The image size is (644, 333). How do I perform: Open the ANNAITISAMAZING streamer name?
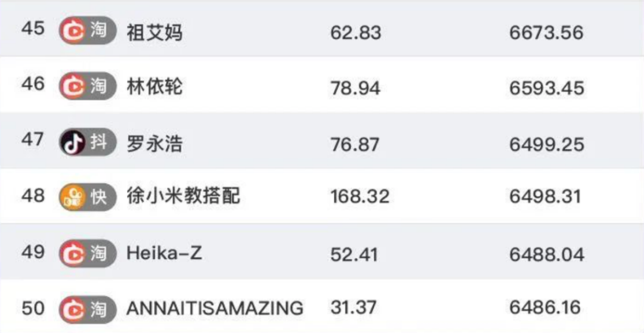pyautogui.click(x=215, y=309)
